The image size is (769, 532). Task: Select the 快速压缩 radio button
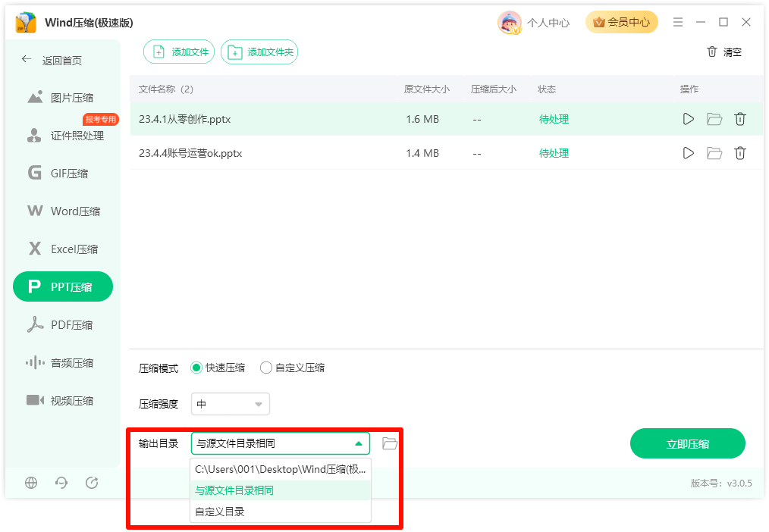click(x=196, y=368)
